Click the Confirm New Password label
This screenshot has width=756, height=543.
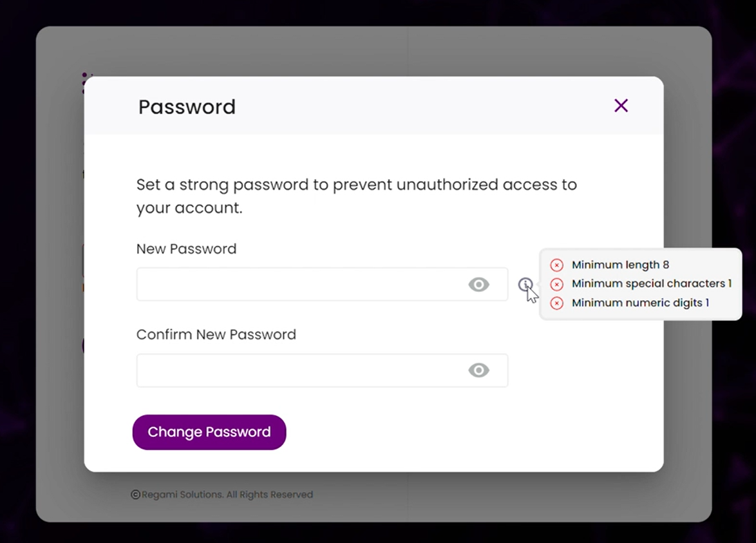point(216,334)
